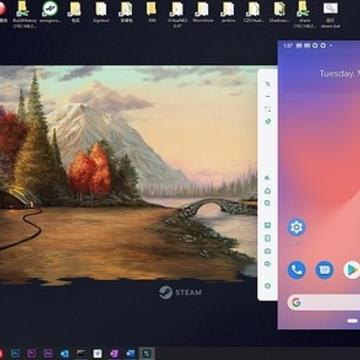
Task: Select the steam.bat file on desktop
Action: tap(331, 14)
